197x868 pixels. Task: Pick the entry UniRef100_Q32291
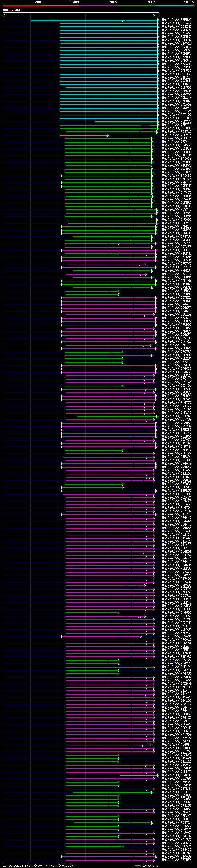[177, 474]
